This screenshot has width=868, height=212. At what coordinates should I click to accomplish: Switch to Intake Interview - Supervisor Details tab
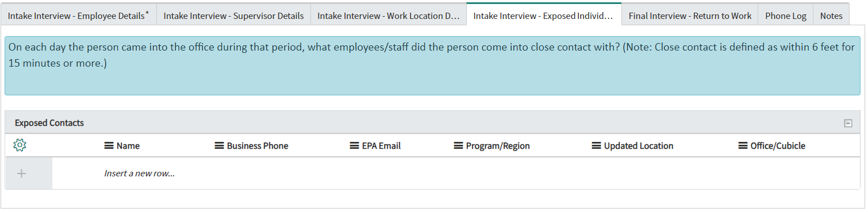233,16
